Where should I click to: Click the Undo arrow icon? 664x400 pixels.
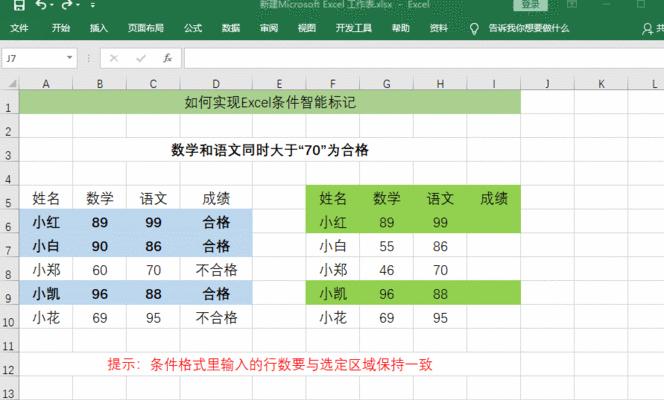click(41, 5)
